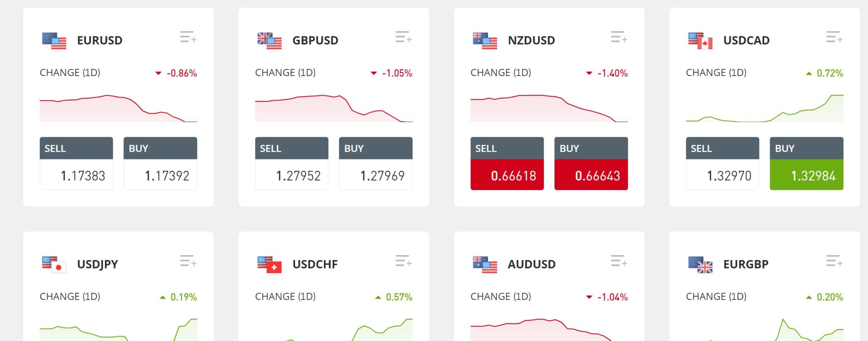Buy GBPUSD at 1.27969
This screenshot has height=341, width=868.
pos(376,163)
